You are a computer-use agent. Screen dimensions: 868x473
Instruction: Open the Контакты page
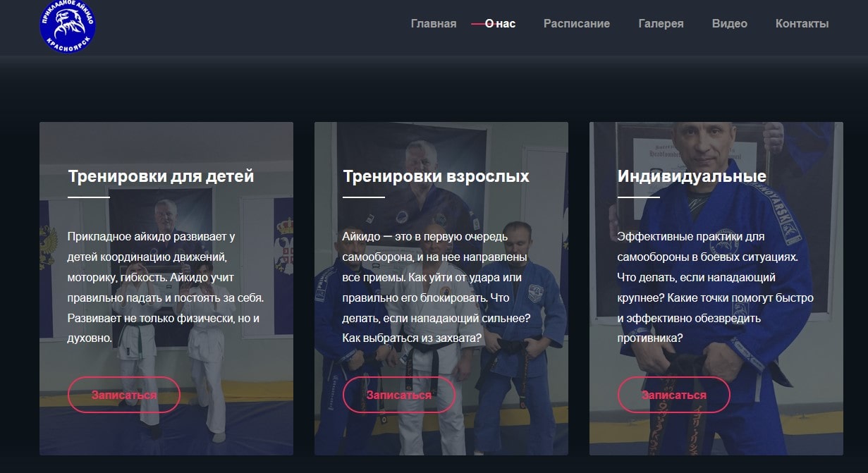(802, 23)
